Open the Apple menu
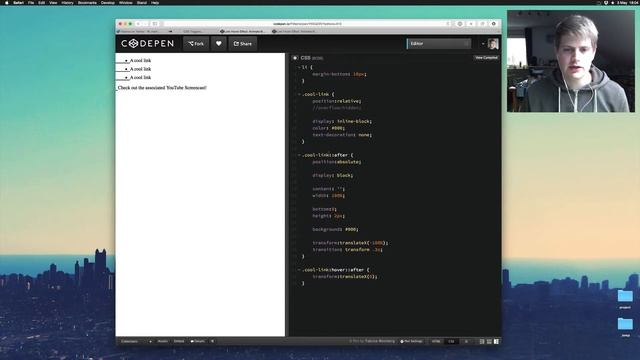Viewport: 640px width, 360px height. click(x=7, y=2)
